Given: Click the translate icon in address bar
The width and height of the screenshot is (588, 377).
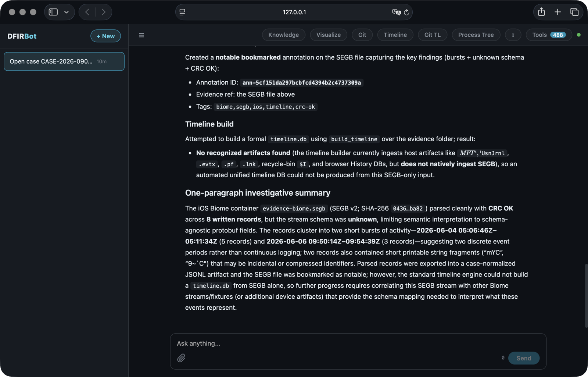Looking at the screenshot, I should click(x=396, y=12).
